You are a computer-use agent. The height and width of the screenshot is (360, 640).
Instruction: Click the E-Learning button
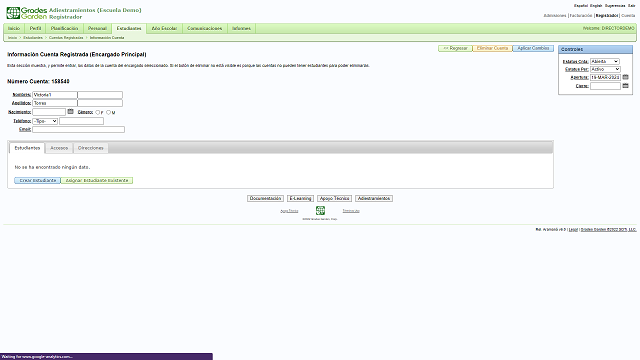(x=300, y=198)
